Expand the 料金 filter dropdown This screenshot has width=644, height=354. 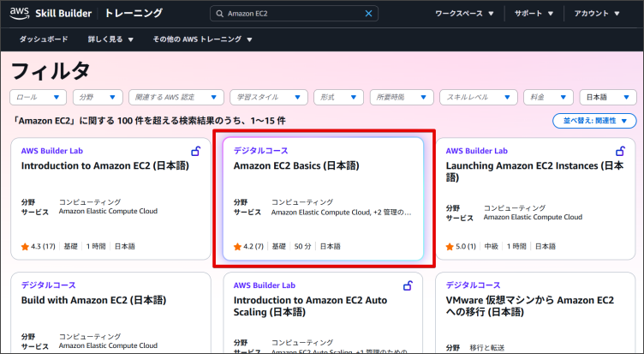click(x=549, y=98)
